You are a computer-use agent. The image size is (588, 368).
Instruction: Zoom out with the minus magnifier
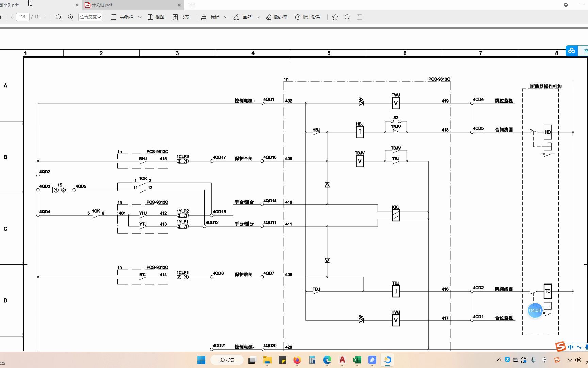(x=59, y=17)
